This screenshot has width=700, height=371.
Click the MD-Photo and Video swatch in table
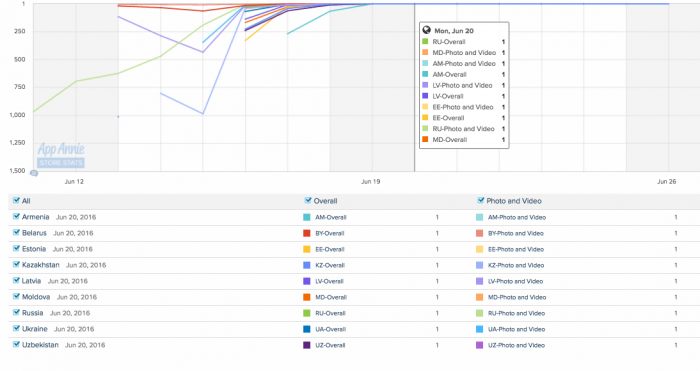click(479, 297)
